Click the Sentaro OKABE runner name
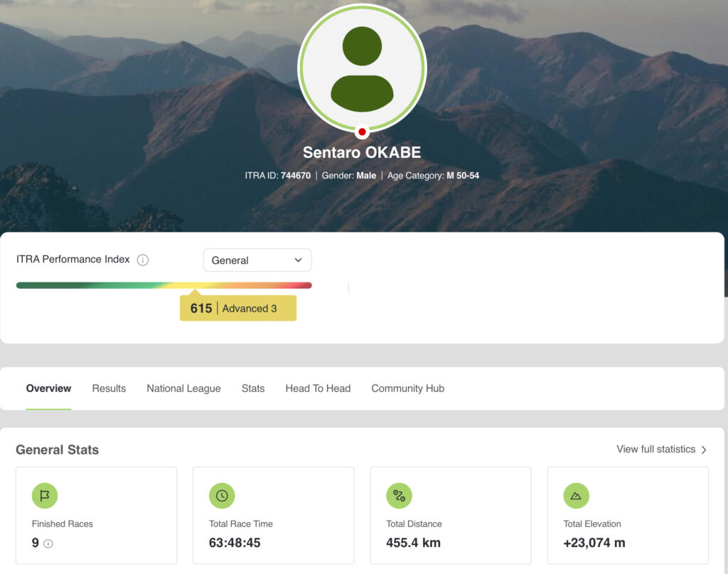The width and height of the screenshot is (728, 574). (x=362, y=152)
